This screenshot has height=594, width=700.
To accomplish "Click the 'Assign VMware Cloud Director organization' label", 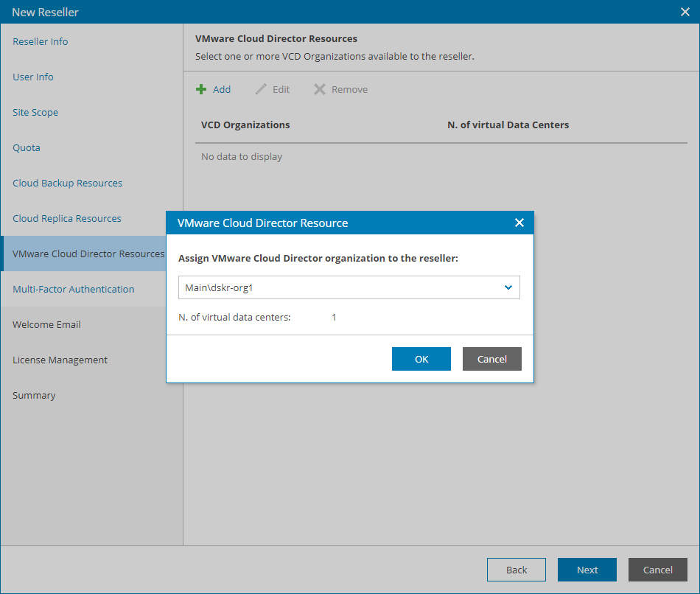I will coord(318,258).
